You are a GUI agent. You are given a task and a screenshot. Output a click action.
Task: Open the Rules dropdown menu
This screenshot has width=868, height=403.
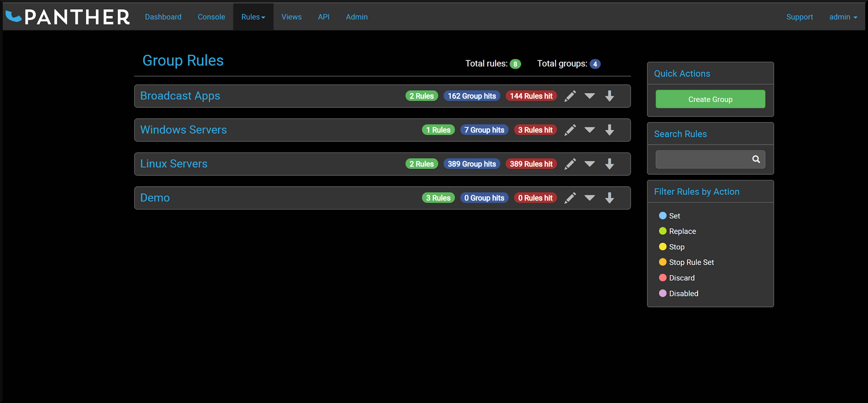[x=253, y=17]
